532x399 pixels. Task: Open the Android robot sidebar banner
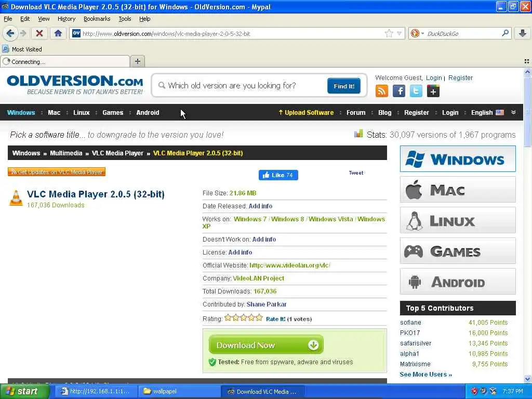(x=458, y=282)
